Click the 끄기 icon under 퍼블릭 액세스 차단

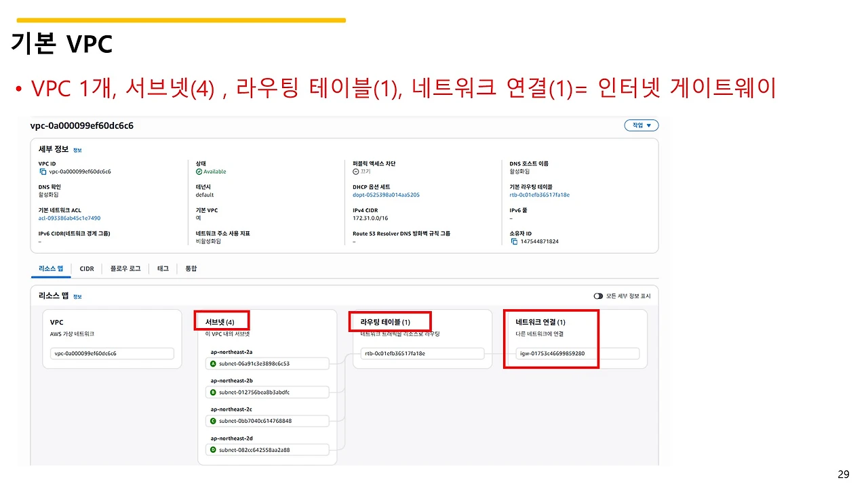(355, 171)
